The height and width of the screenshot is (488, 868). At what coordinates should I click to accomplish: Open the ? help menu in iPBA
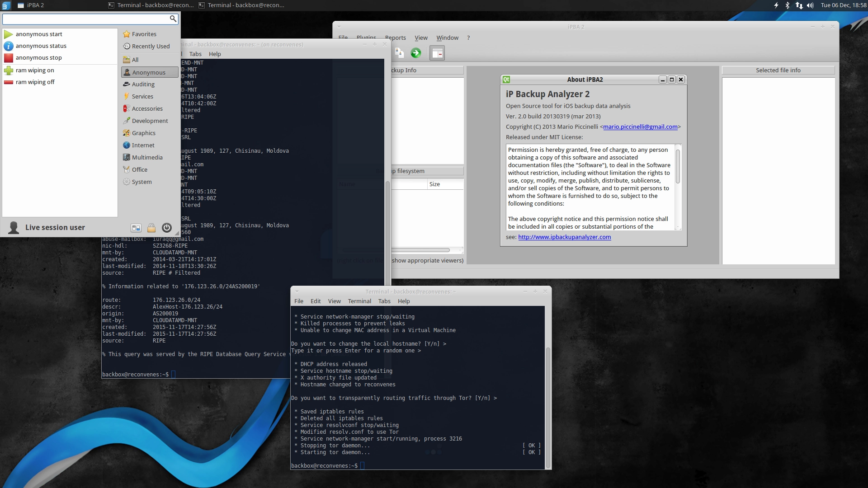coord(468,38)
